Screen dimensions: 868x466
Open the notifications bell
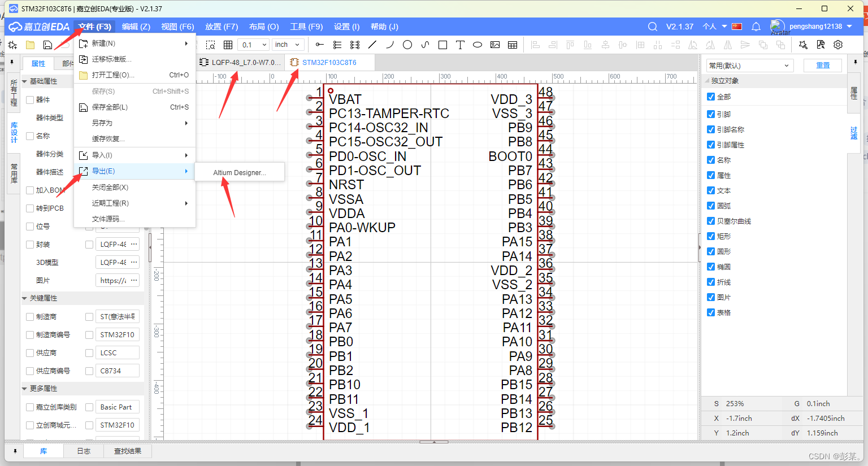[x=756, y=27]
